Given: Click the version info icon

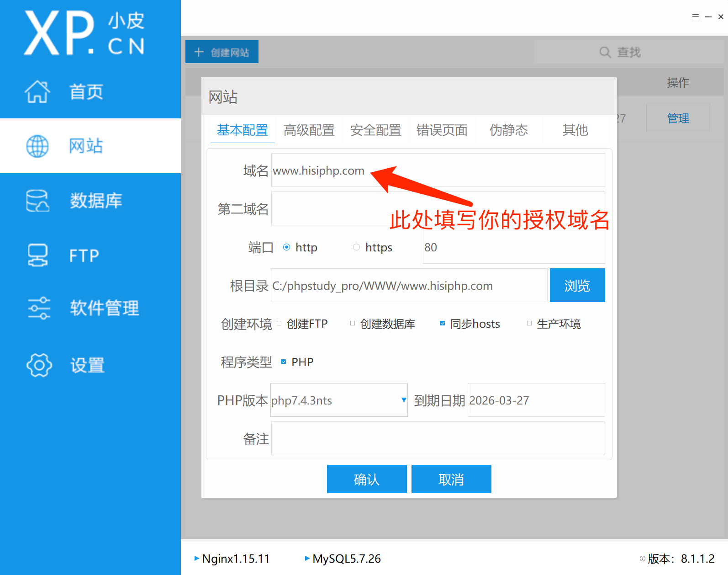Looking at the screenshot, I should 643,559.
